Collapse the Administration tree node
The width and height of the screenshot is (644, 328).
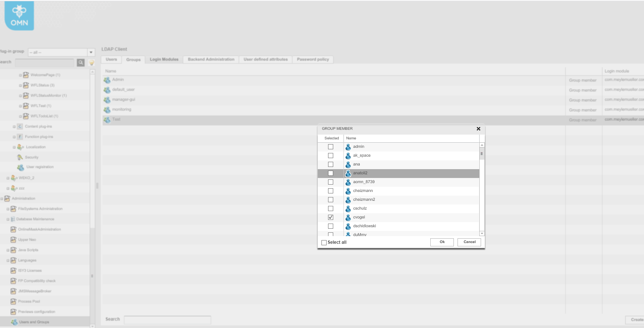1,199
